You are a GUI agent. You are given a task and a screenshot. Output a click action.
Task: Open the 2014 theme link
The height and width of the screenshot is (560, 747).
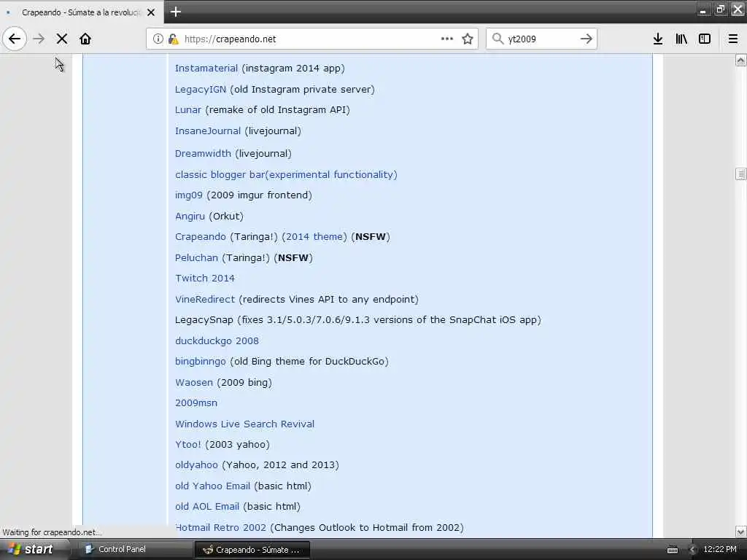tap(314, 237)
